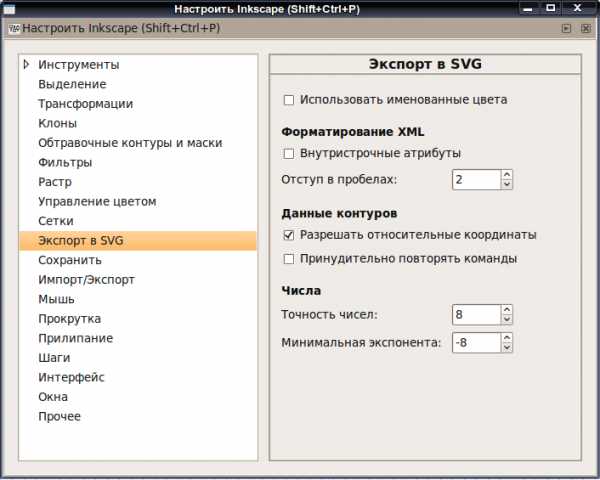Go to Управление цветом settings
This screenshot has height=480, width=600.
97,201
